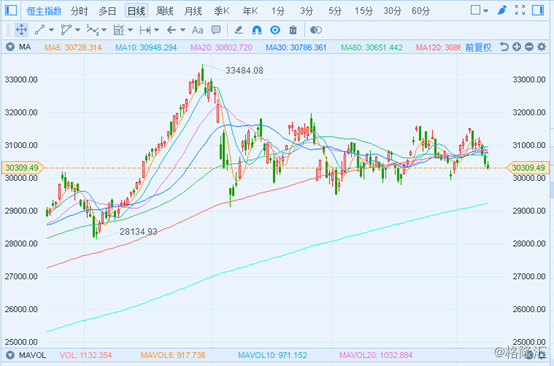The width and height of the screenshot is (554, 366).
Task: Toggle drawings visibility eye icon
Action: 275,30
